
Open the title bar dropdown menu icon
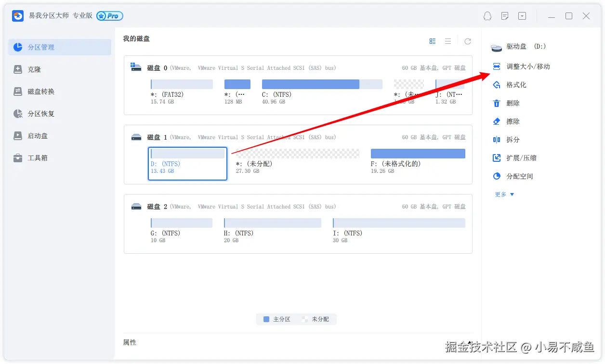522,16
